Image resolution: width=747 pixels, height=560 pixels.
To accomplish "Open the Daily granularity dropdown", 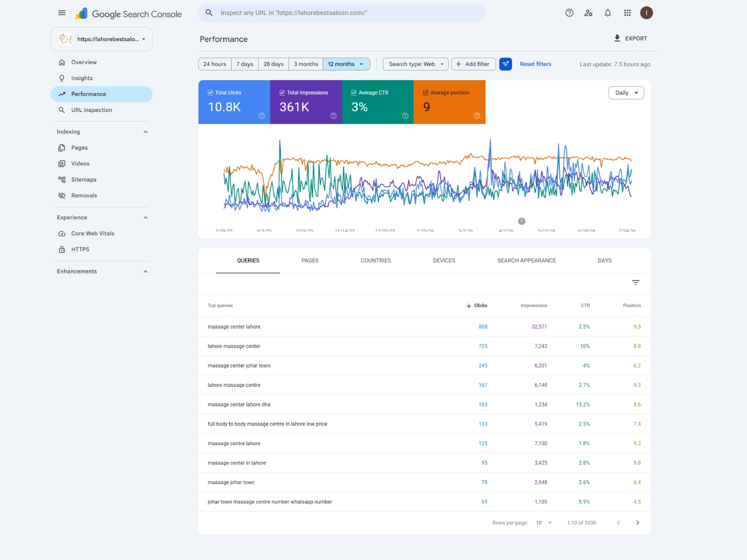I will (626, 93).
